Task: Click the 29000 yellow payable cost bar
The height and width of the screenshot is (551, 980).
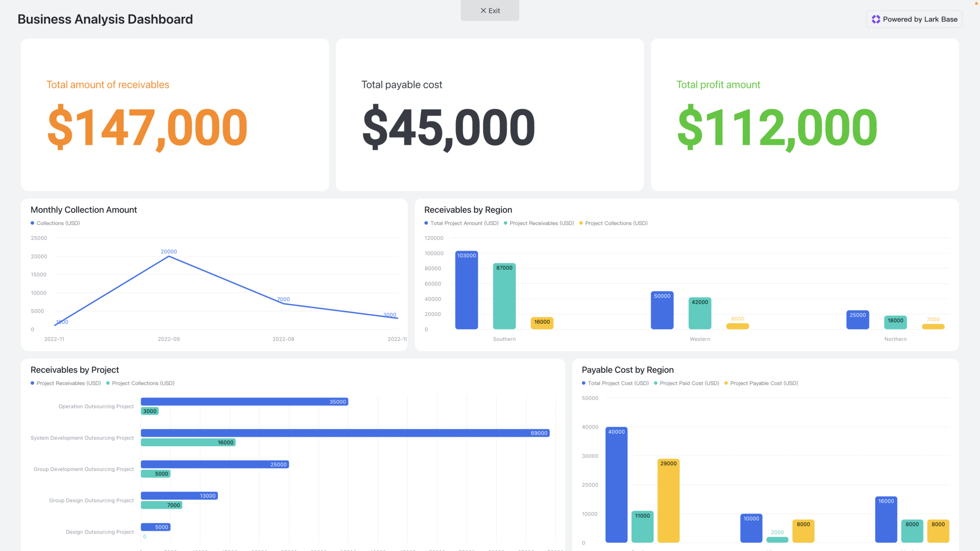Action: (x=668, y=501)
